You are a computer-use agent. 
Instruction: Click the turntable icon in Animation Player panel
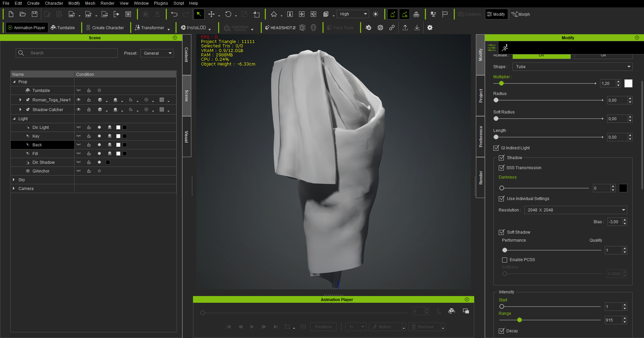coord(451,311)
